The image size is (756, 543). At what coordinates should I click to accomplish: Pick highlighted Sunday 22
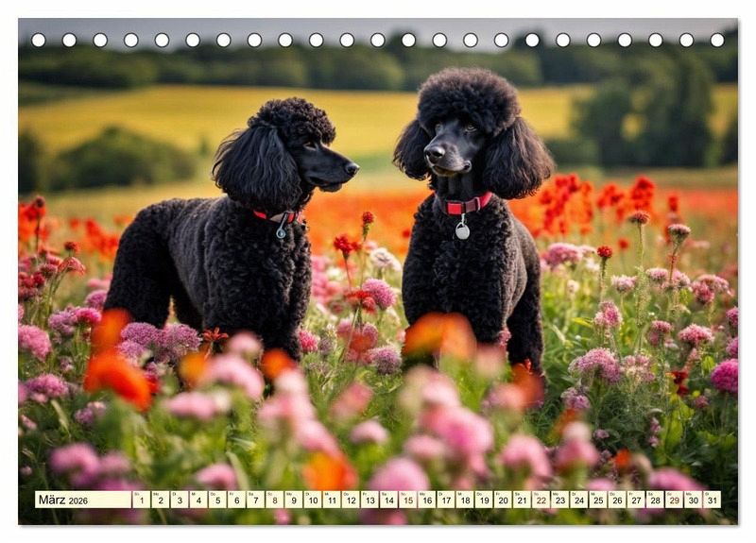[541, 500]
